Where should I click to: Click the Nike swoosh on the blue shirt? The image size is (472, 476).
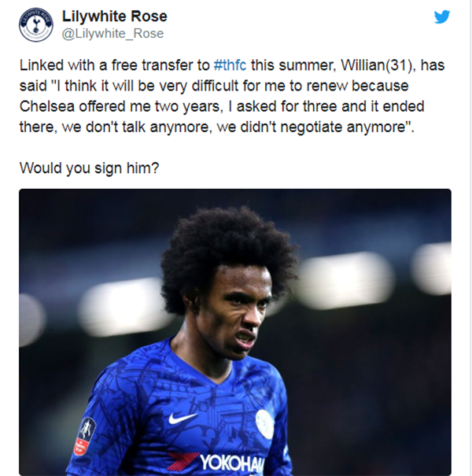[x=183, y=418]
